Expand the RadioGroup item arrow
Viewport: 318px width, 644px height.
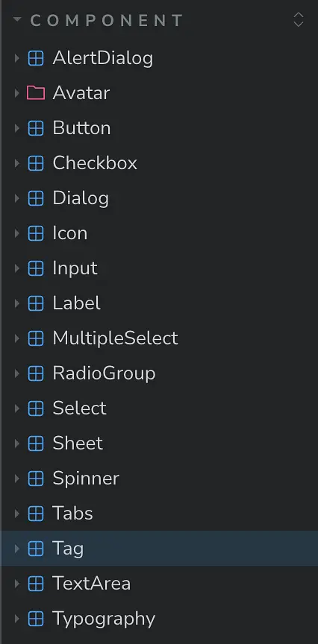coord(16,373)
